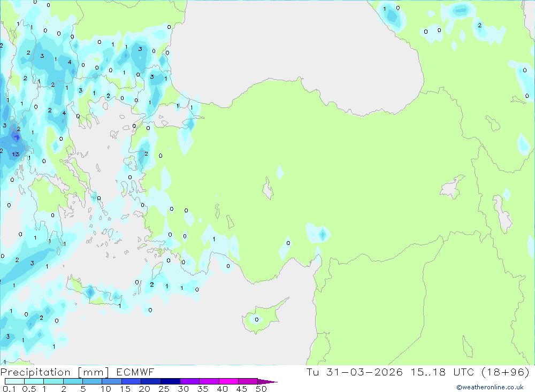This screenshot has width=535, height=392.
Task: Click the 10–15 mm blue legend swatch
Action: pyautogui.click(x=112, y=381)
